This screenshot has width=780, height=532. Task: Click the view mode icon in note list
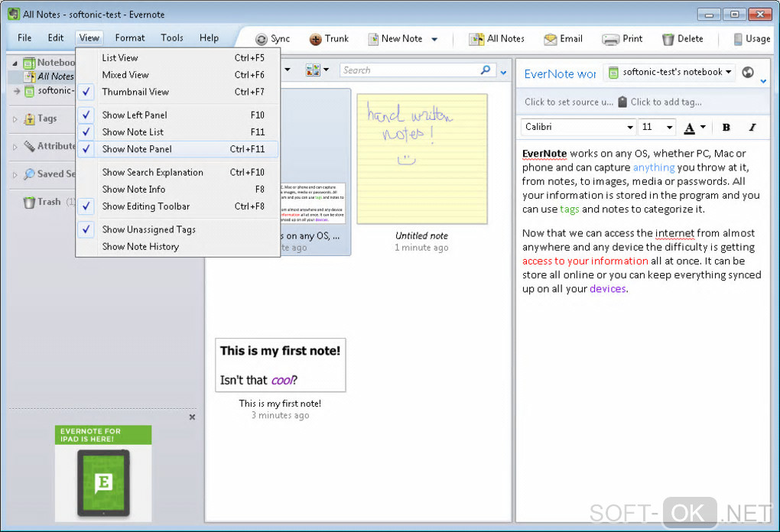(x=313, y=70)
